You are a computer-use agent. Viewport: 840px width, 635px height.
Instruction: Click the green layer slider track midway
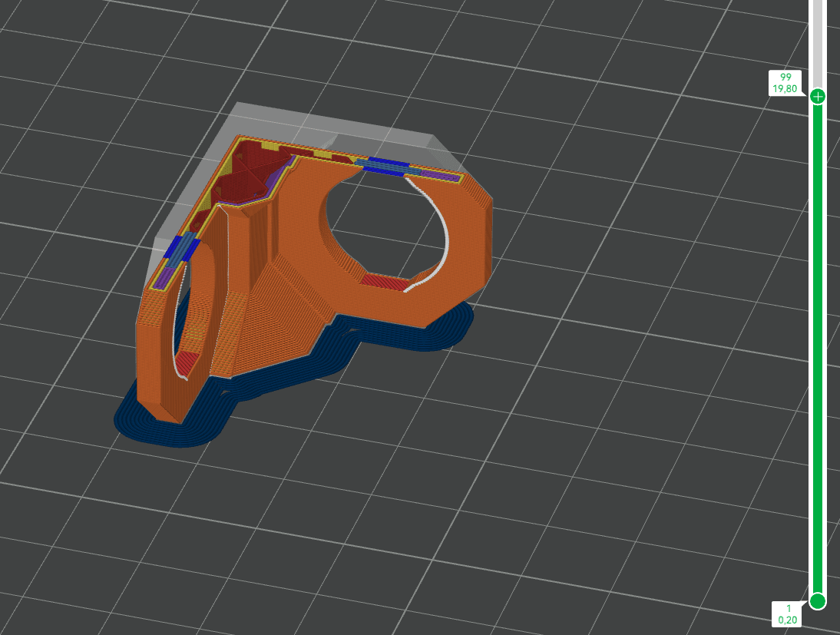coord(818,349)
